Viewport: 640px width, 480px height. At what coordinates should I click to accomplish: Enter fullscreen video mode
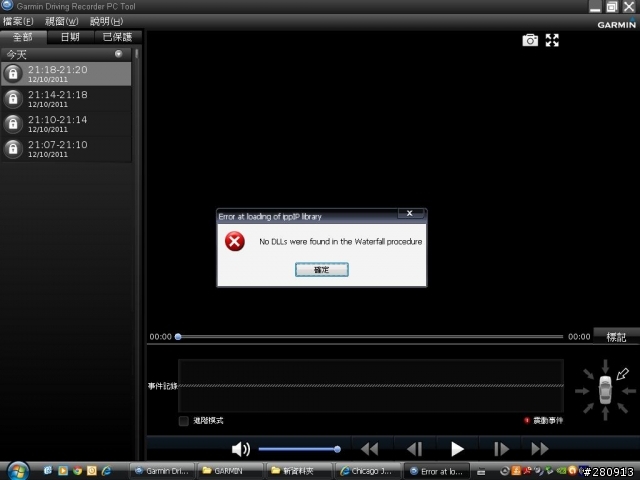(552, 40)
